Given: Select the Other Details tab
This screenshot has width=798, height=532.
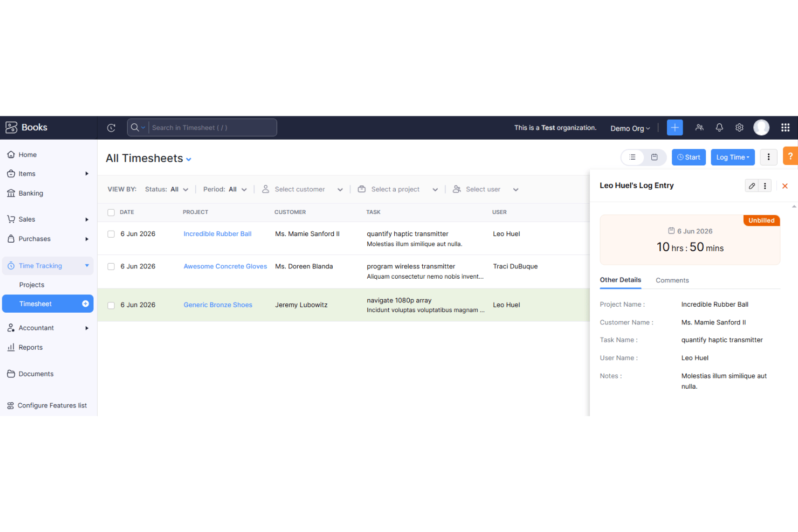Looking at the screenshot, I should 621,280.
